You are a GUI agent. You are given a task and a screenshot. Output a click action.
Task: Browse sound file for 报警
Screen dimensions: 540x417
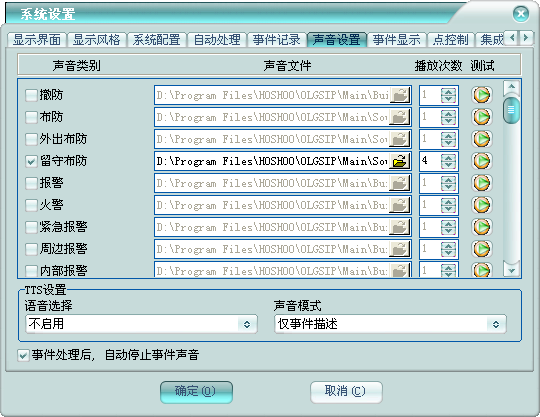point(399,183)
